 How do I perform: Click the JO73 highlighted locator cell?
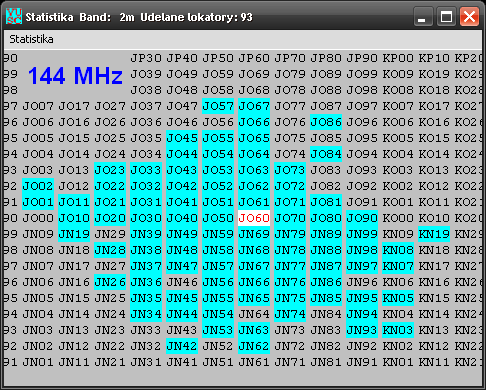290,170
